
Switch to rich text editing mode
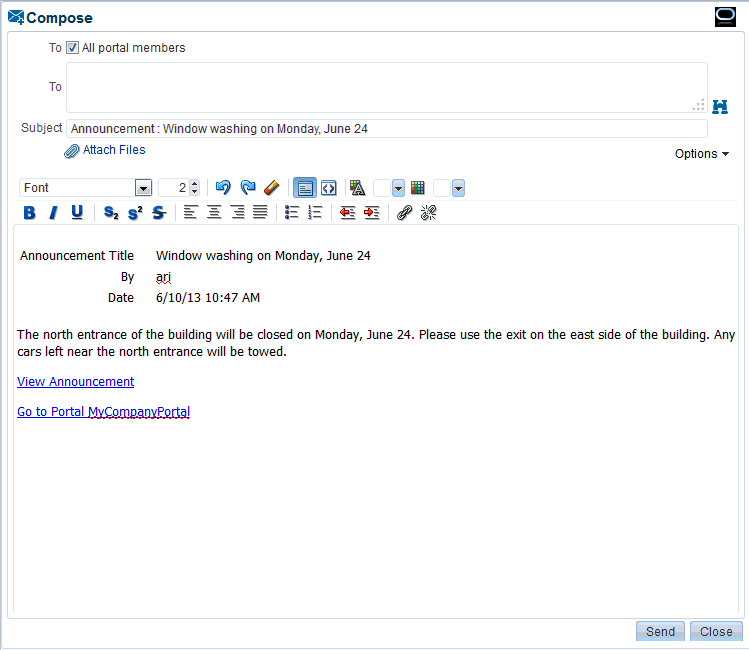pos(305,188)
